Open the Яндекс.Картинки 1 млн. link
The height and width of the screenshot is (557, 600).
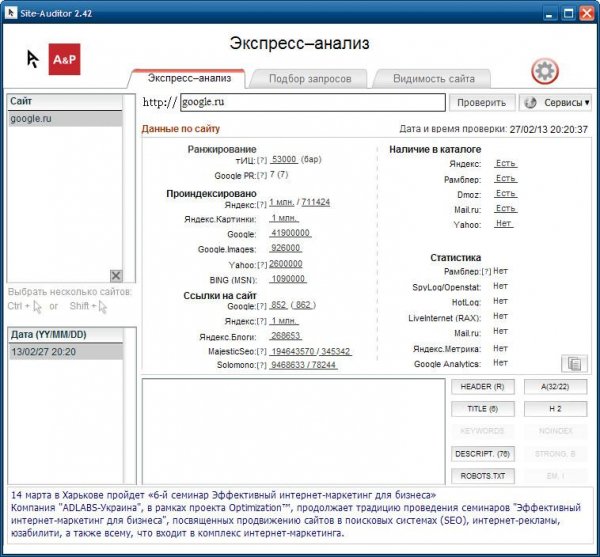point(284,218)
